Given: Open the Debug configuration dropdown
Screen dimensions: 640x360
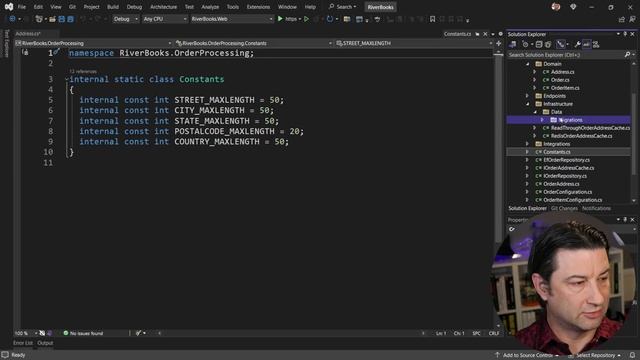Looking at the screenshot, I should click(x=125, y=19).
